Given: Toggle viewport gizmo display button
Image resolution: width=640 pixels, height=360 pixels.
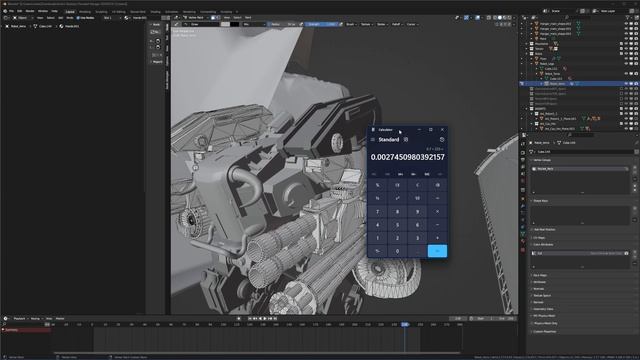Looking at the screenshot, I should click(467, 18).
